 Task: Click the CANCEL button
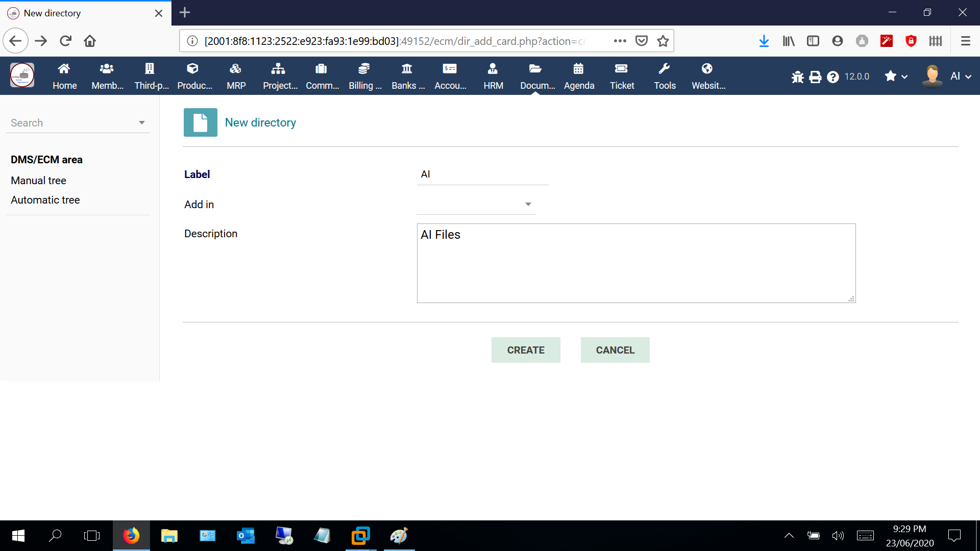point(615,350)
